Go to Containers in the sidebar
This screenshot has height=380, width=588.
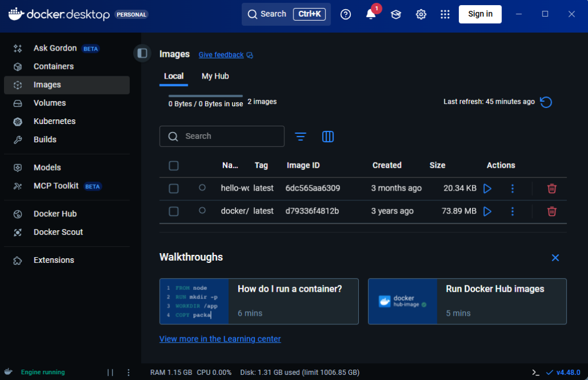click(x=53, y=67)
